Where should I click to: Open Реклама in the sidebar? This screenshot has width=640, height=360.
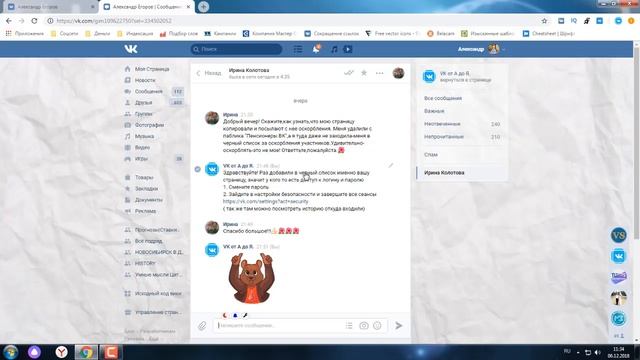(145, 211)
